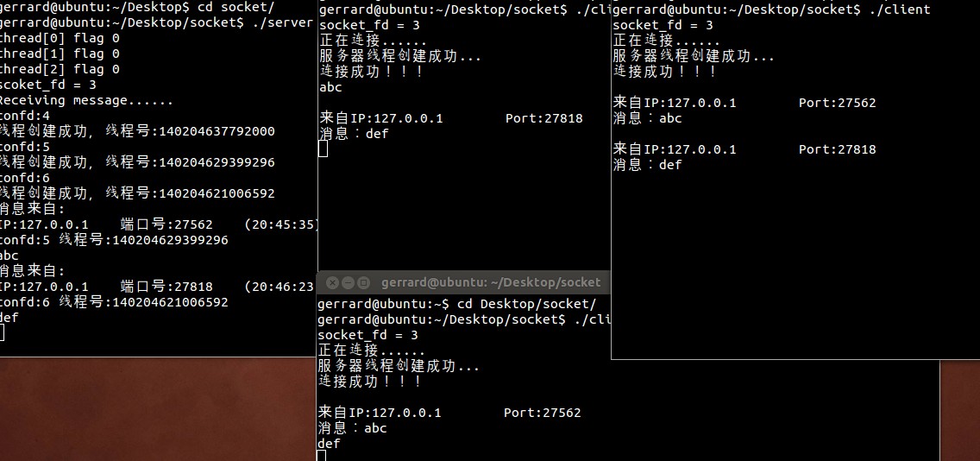Click cursor block below '消息:def' in abc-sender client
This screenshot has height=461, width=980.
[x=324, y=148]
